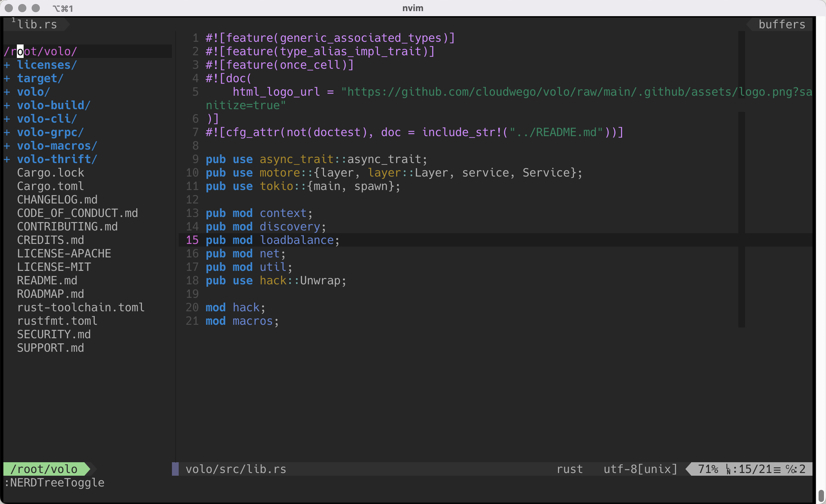Click the column number %:2 indicator
Image resolution: width=826 pixels, height=504 pixels.
click(796, 469)
